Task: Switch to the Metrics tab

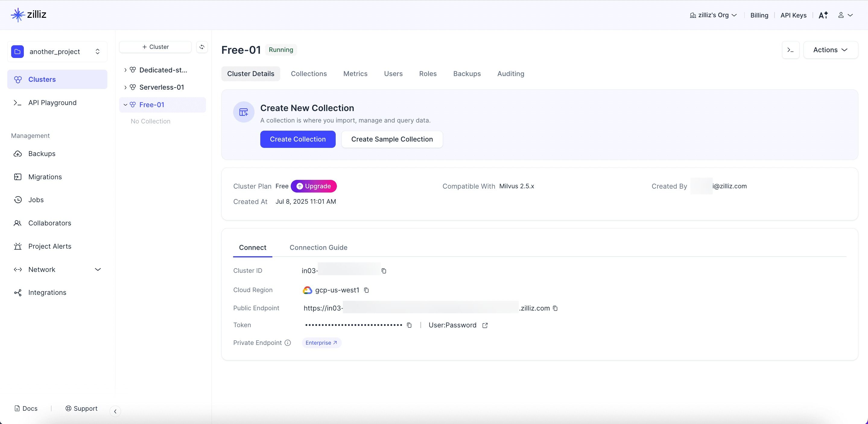Action: [355, 73]
